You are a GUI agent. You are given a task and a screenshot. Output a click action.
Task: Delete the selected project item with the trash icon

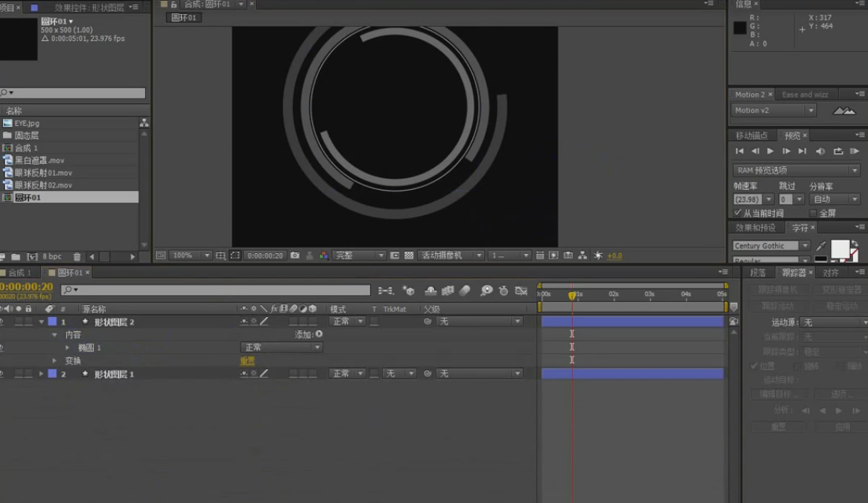click(x=77, y=256)
